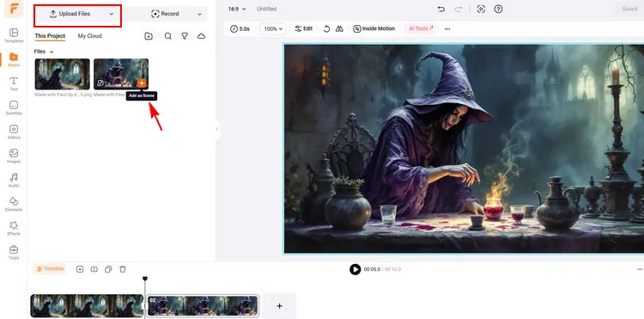Click the new folder icon in media panel
Viewport: 644px width, 319px height.
149,36
